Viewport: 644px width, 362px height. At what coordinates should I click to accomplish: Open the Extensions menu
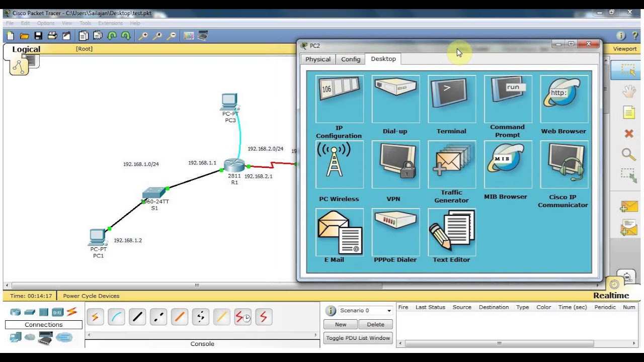point(110,23)
